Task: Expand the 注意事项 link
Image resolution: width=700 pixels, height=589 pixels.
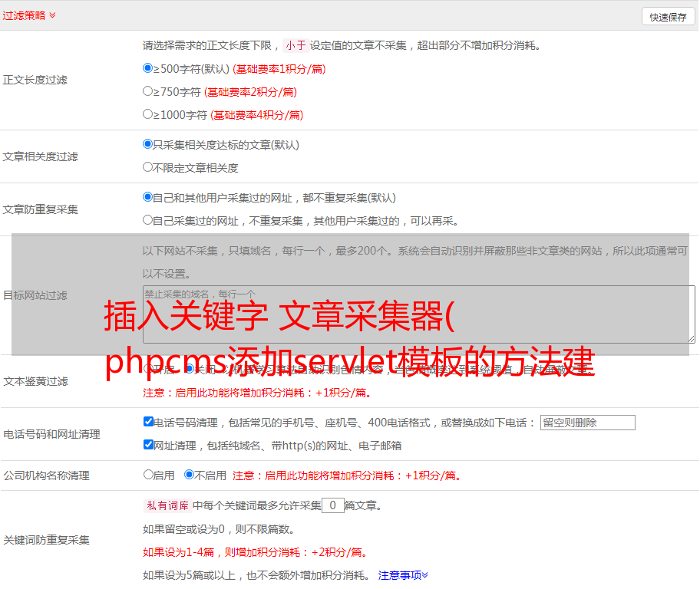Action: pyautogui.click(x=403, y=575)
